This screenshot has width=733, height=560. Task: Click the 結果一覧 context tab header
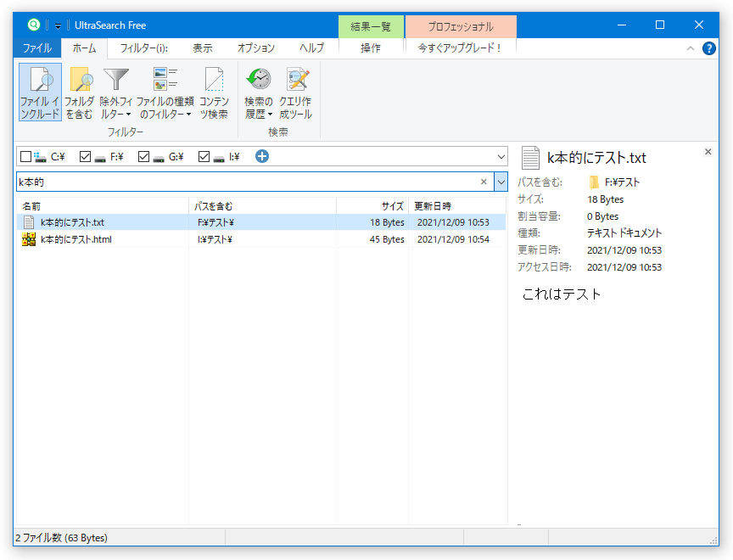coord(372,26)
